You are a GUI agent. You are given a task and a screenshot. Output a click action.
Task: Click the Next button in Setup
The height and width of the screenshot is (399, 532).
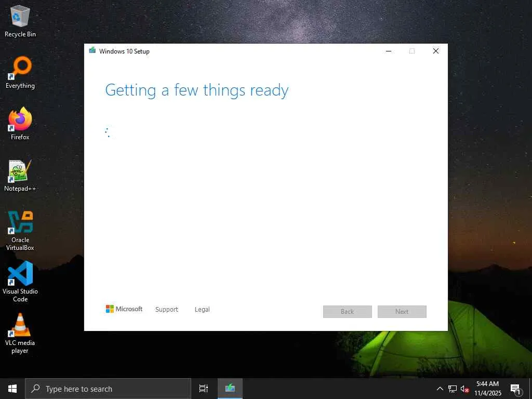click(x=402, y=312)
